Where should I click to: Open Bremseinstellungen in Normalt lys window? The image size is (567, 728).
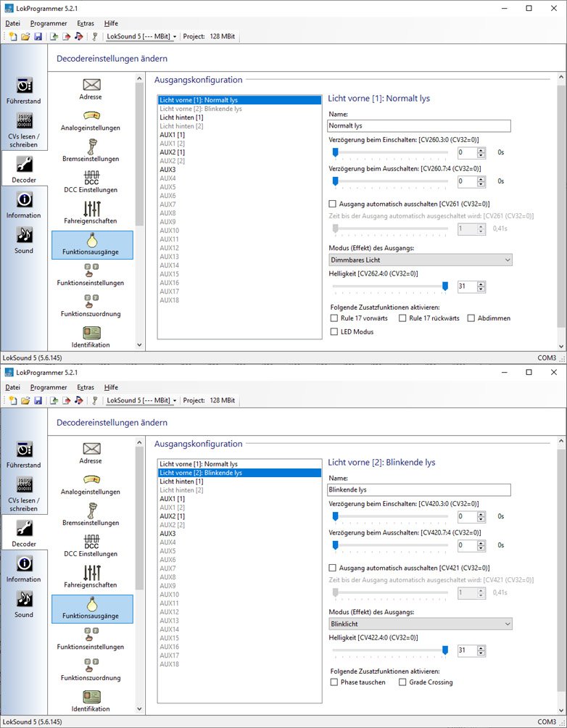point(91,151)
